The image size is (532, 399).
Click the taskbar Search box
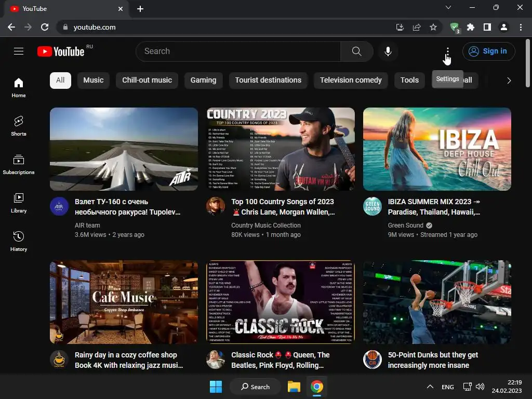coord(256,387)
